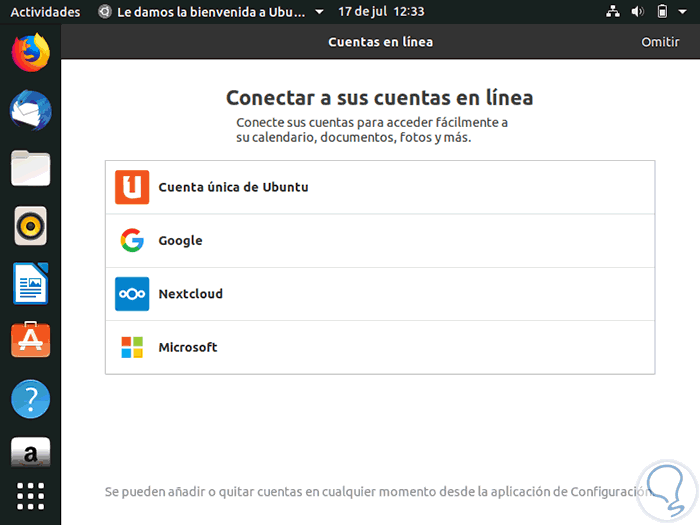Open LibreOffice Writer from dock
This screenshot has width=700, height=525.
click(x=30, y=283)
